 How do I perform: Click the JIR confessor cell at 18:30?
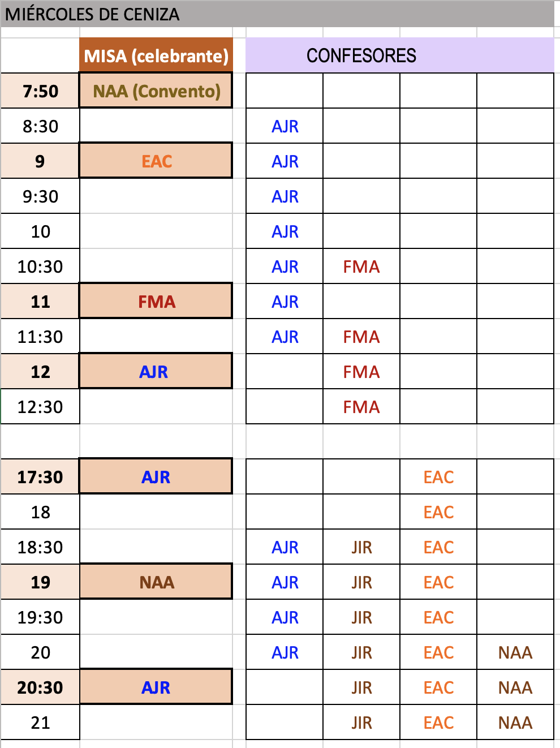(x=361, y=547)
